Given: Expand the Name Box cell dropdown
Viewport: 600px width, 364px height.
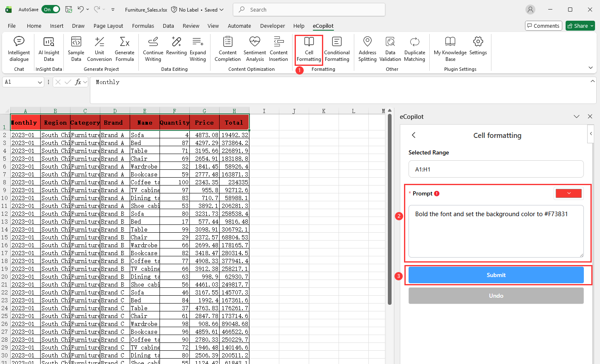Looking at the screenshot, I should point(40,82).
